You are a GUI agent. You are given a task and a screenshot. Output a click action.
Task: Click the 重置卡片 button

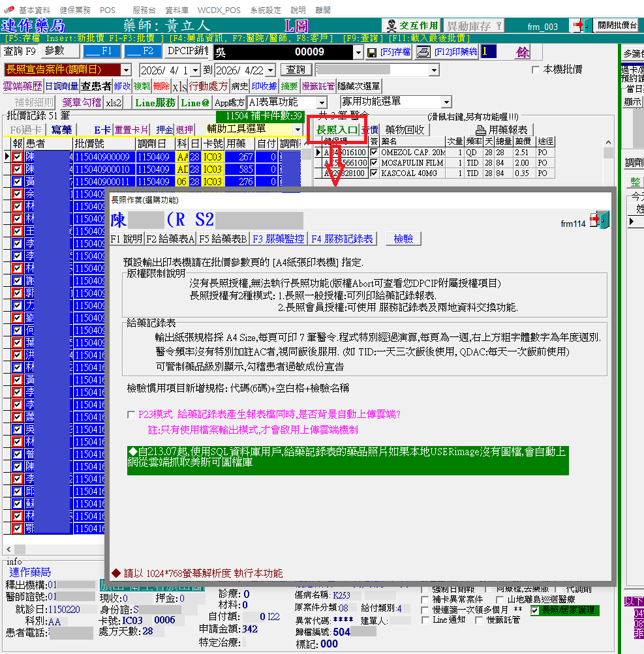(x=131, y=130)
